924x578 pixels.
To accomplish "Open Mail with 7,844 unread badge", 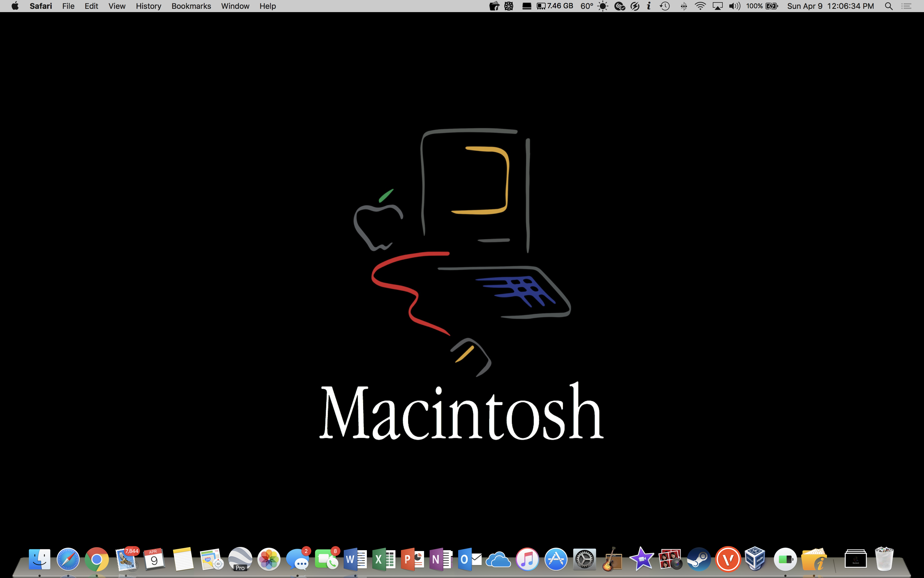I will 126,559.
